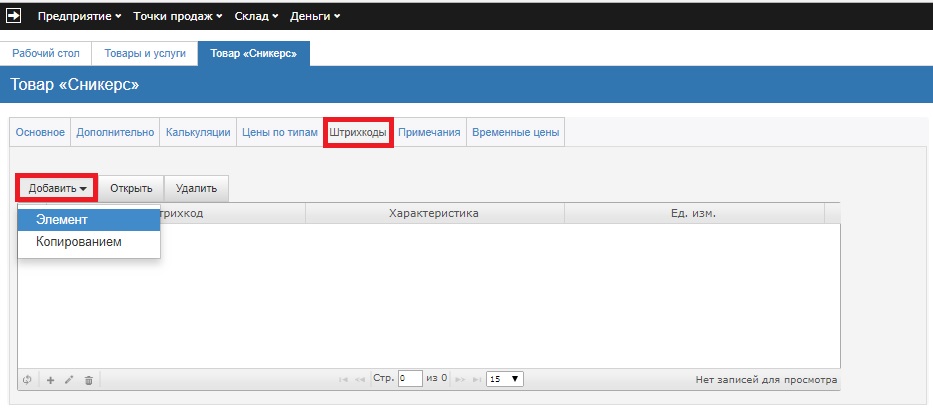Open rows-per-page selector showing 15
Screen dimensions: 933x410
[x=503, y=380]
